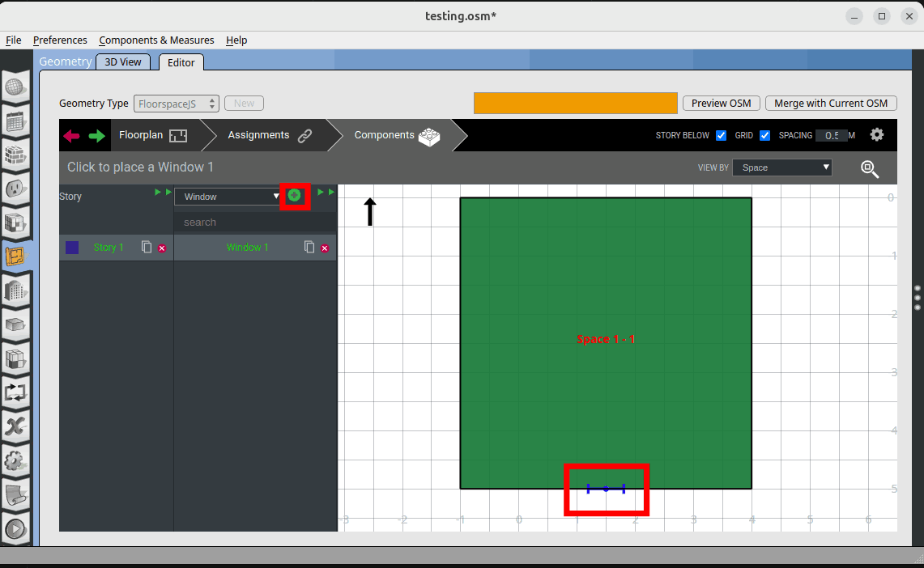Open the Geometry Type FloorspaceJS combo box

[x=177, y=104]
